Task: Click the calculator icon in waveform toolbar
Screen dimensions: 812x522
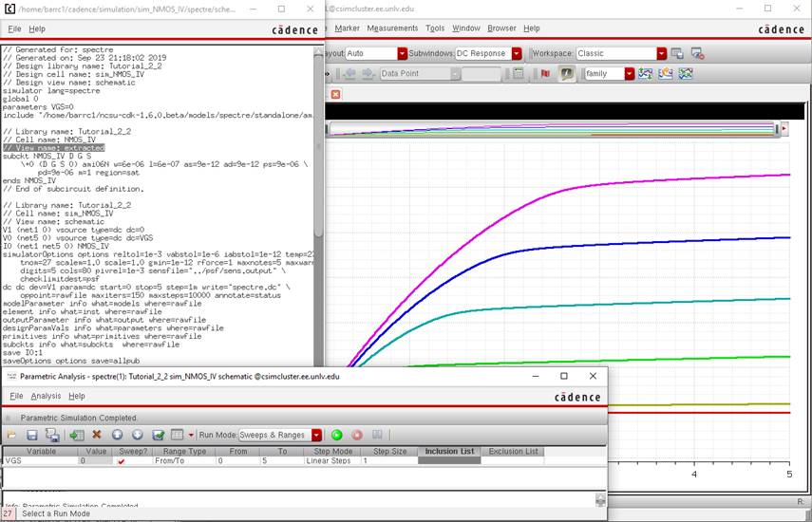Action: [x=519, y=73]
